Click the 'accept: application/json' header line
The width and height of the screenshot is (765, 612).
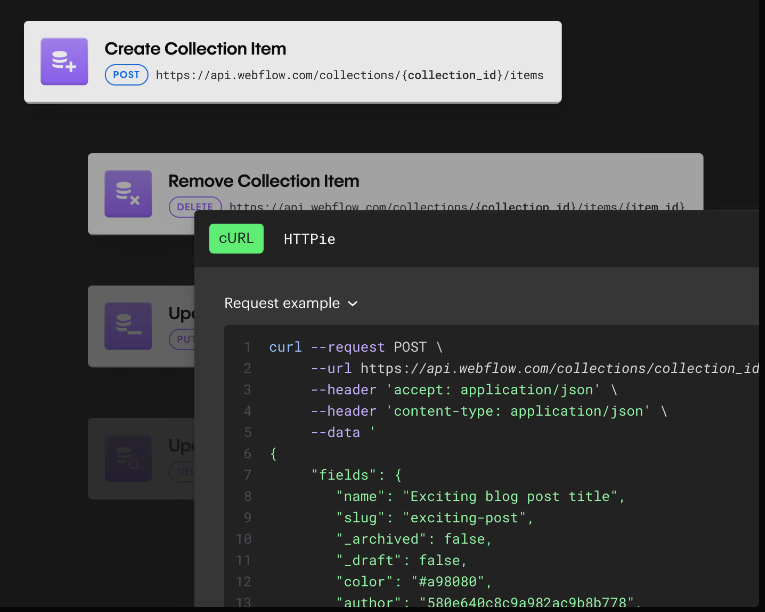[x=464, y=389]
